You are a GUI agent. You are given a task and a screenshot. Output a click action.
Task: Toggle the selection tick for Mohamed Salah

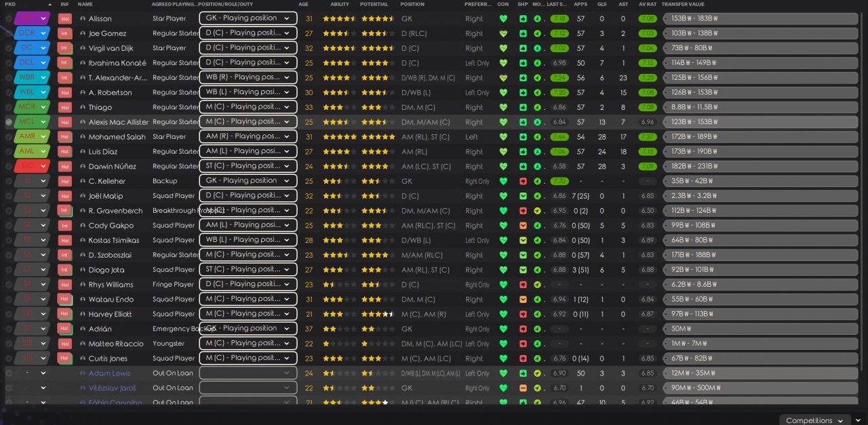coord(9,137)
